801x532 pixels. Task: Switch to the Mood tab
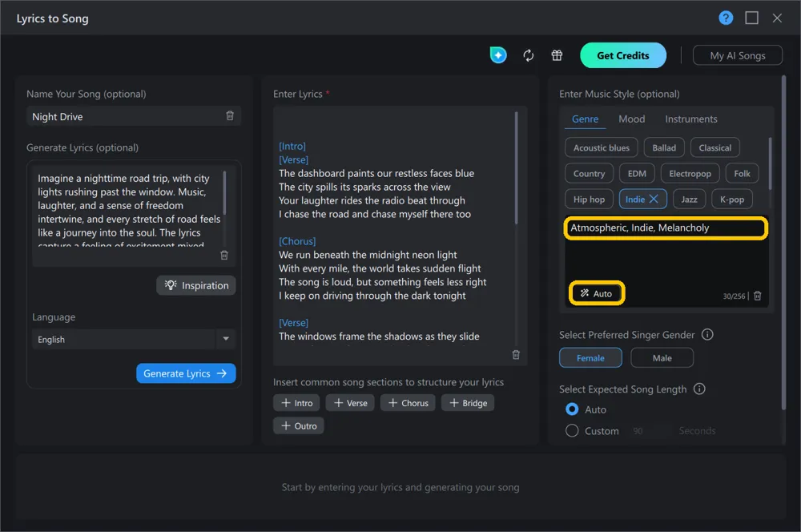tap(631, 119)
